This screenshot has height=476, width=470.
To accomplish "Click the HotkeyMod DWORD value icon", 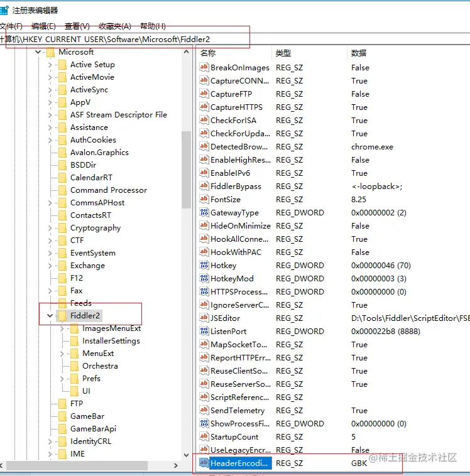I will click(204, 278).
